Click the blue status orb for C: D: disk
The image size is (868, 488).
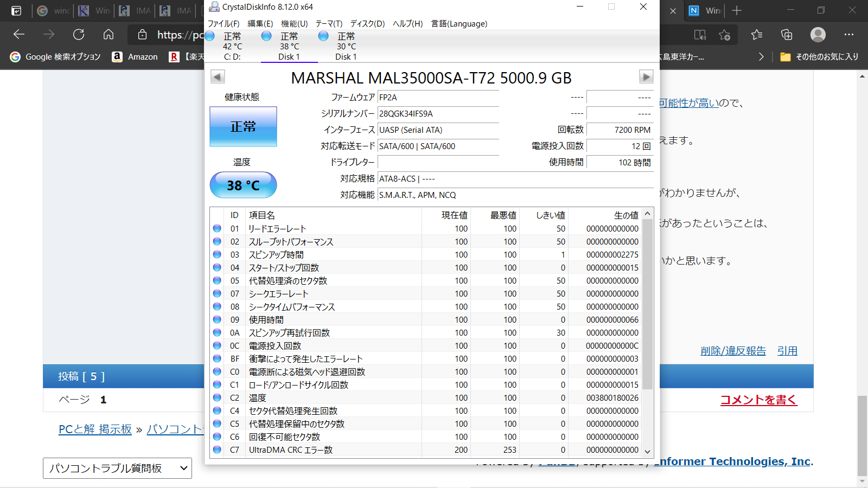click(210, 36)
